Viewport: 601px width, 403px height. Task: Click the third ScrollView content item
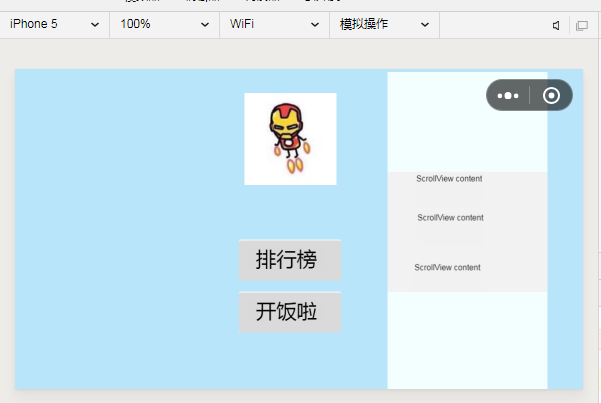coord(447,268)
